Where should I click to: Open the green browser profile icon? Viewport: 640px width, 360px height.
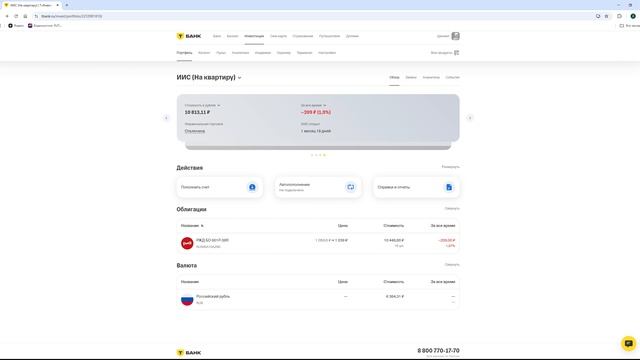coord(633,16)
